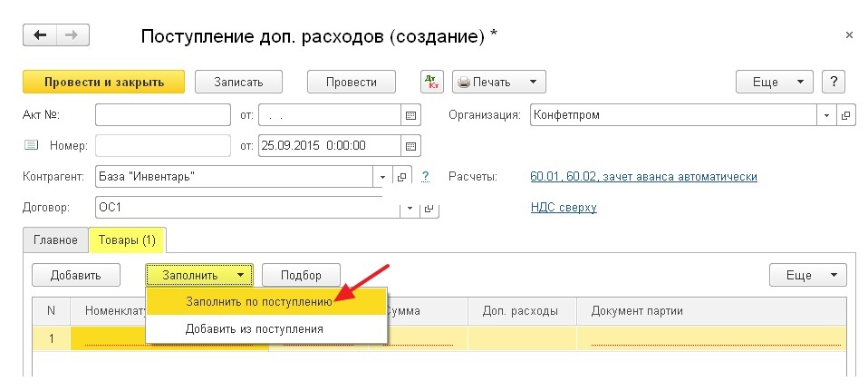Click the date field 25.09.2015 0:00:00
868x391 pixels.
click(x=330, y=146)
